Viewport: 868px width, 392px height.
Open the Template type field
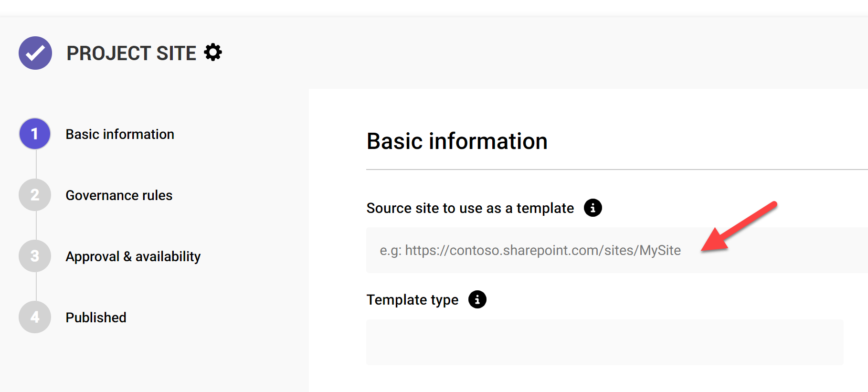tap(605, 342)
